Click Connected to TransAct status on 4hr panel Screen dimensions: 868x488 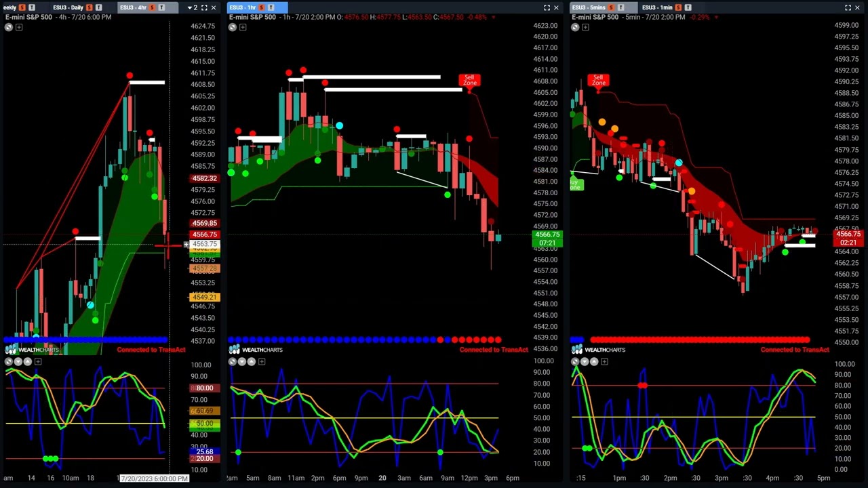pyautogui.click(x=151, y=350)
